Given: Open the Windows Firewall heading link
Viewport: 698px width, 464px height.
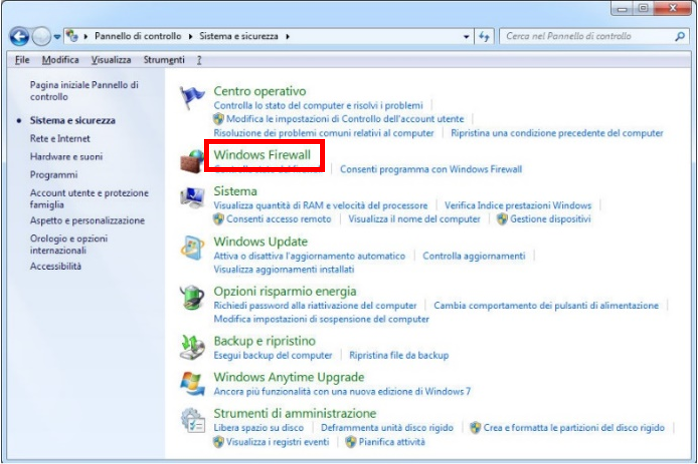Looking at the screenshot, I should [262, 155].
